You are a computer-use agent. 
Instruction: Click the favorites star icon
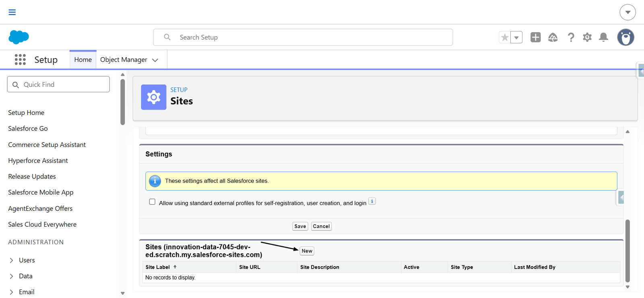[x=504, y=37]
